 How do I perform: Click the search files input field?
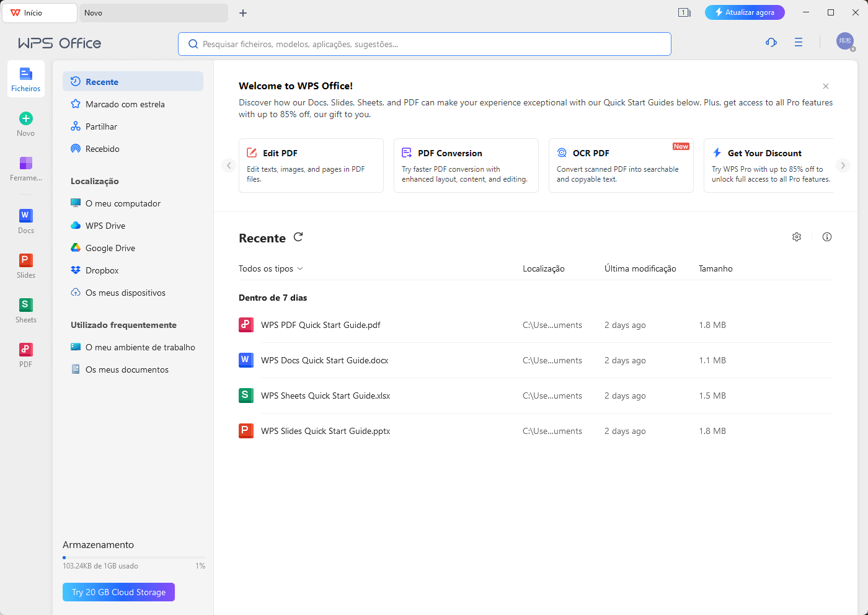click(x=425, y=44)
